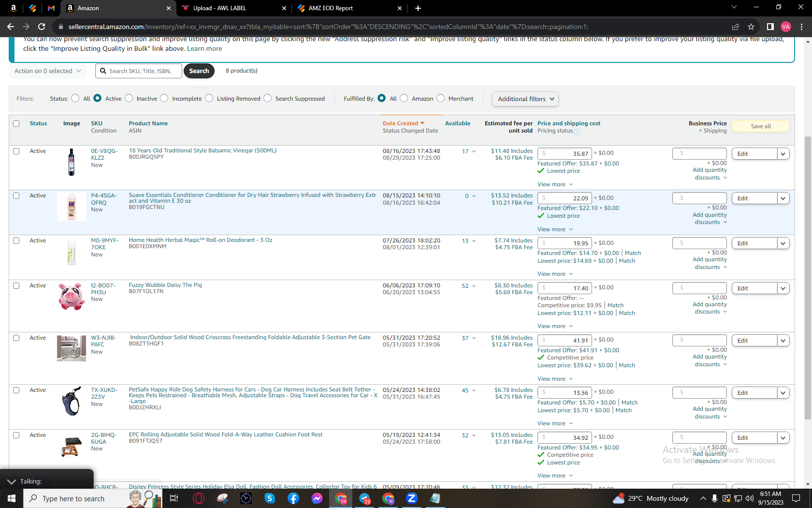Open the Chrome side panel
The image size is (812, 508).
pos(770,27)
